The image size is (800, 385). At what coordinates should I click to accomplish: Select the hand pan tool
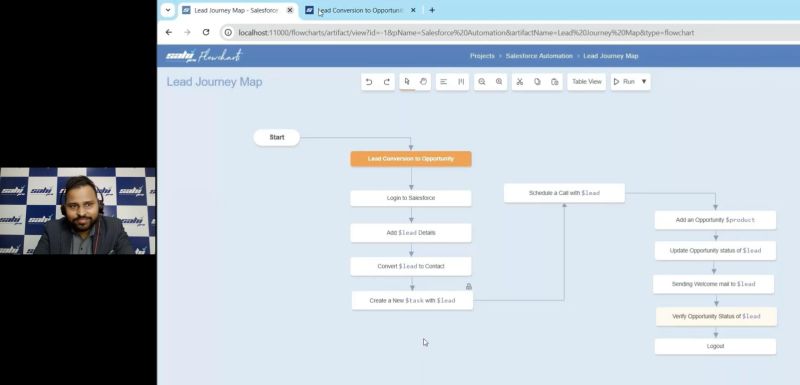423,82
